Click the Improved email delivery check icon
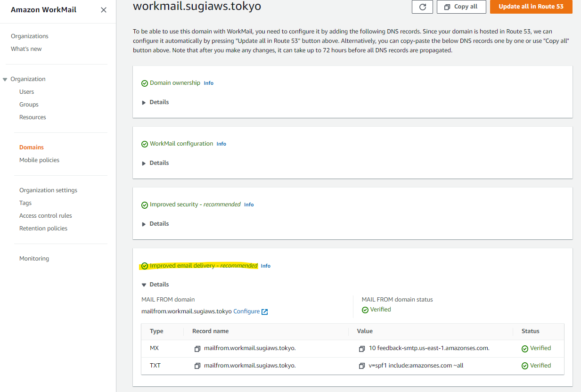 click(x=145, y=266)
